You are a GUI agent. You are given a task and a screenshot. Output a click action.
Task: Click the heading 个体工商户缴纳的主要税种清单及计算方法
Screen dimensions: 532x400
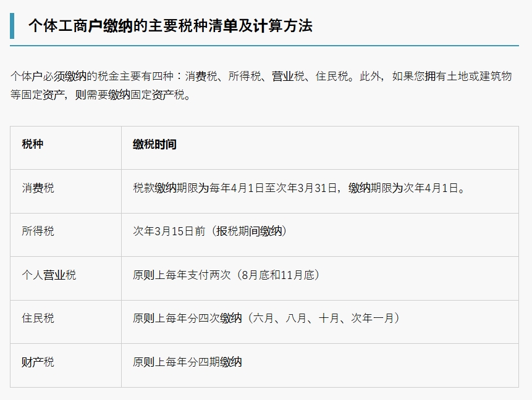(x=171, y=26)
